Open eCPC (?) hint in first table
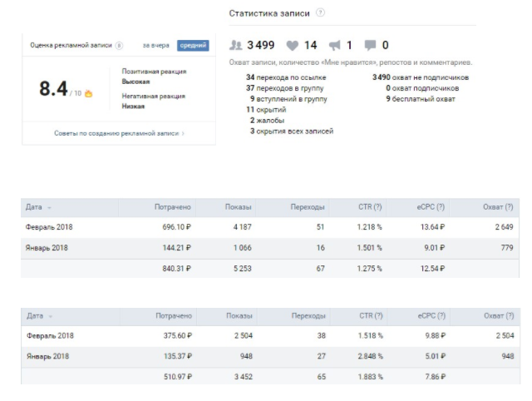Image resolution: width=532 pixels, height=401 pixels. click(x=431, y=207)
